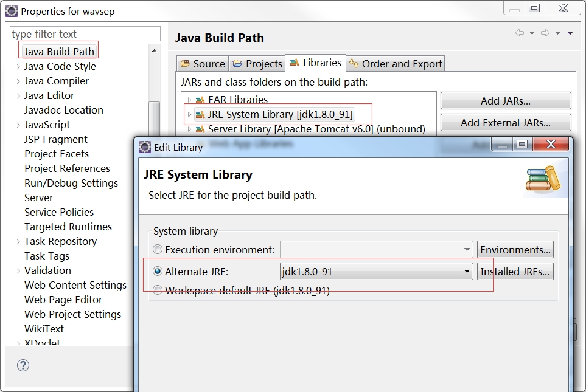This screenshot has height=392, width=586.
Task: Expand the Java Editor category
Action: coord(18,95)
